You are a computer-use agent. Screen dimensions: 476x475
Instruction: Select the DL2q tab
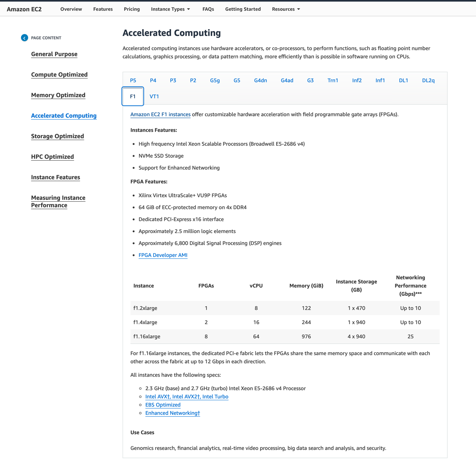pyautogui.click(x=428, y=80)
